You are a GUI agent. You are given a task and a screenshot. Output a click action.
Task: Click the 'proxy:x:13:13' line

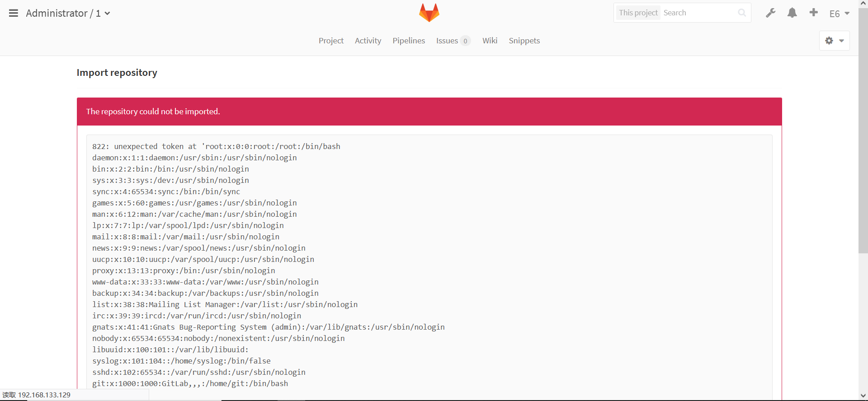[184, 270]
